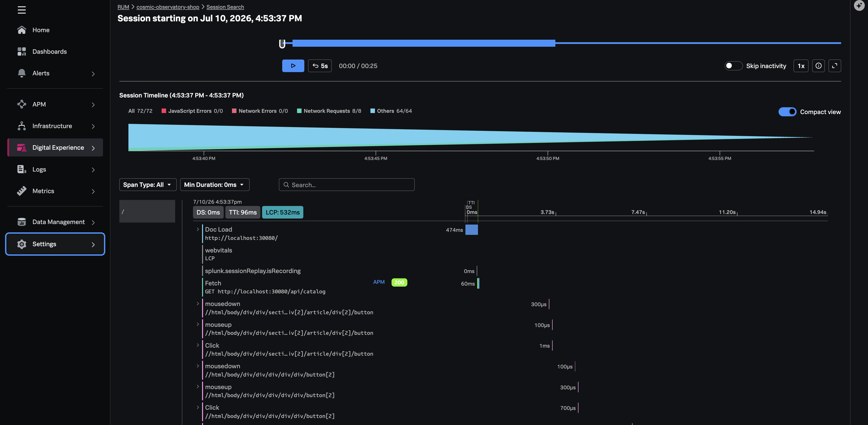Click the replay scrubber handle

click(282, 44)
